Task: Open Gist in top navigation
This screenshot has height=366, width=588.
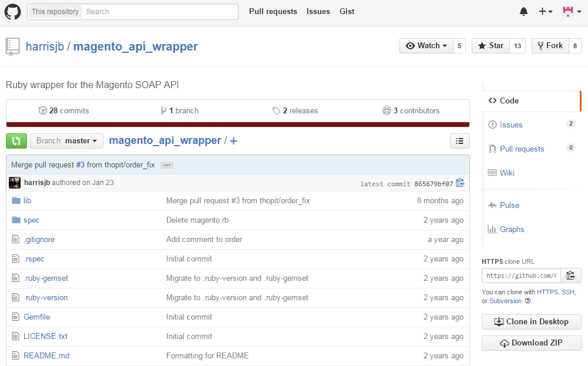Action: [347, 12]
